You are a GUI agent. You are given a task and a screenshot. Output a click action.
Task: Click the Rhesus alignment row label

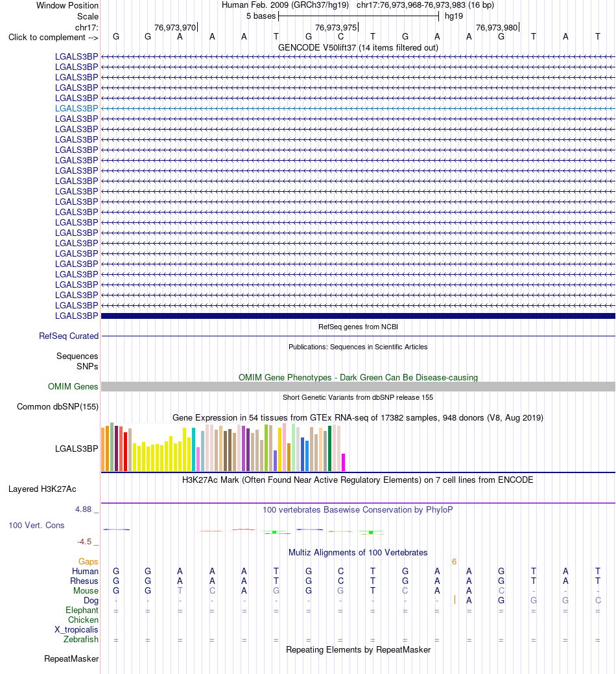coord(84,581)
